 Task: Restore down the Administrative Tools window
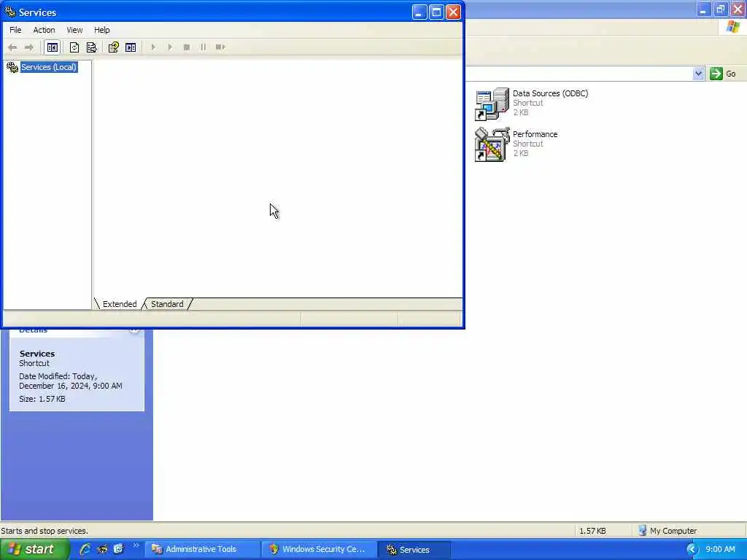click(720, 9)
